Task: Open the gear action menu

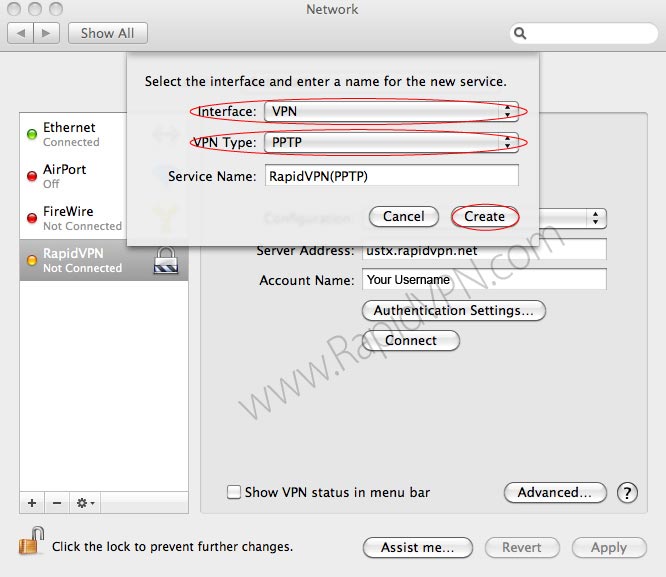Action: coord(85,503)
